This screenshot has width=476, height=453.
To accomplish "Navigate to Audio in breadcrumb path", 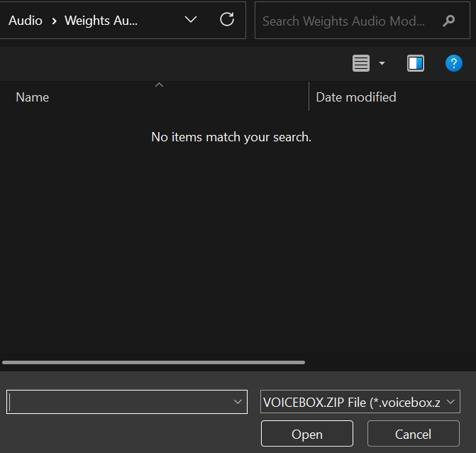I will click(26, 21).
